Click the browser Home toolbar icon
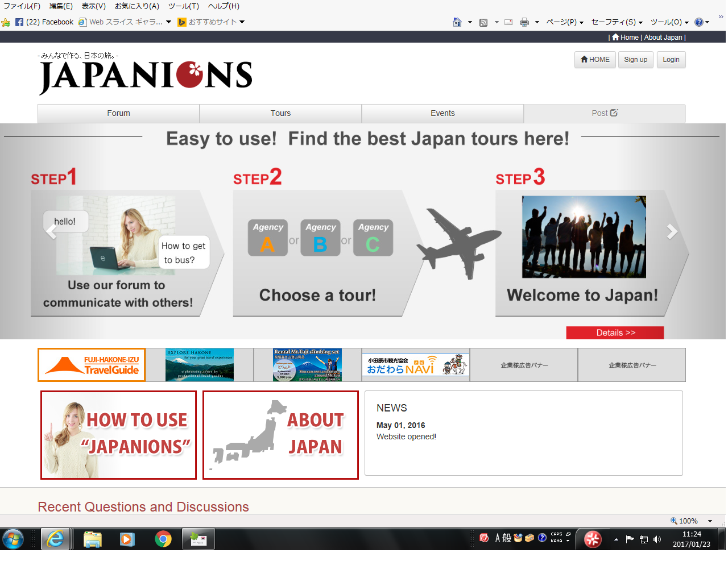The height and width of the screenshot is (582, 728). pos(457,22)
